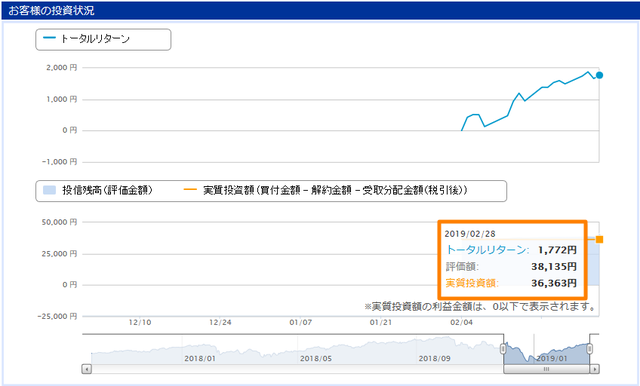Click the 02/04 x-axis date label
The height and width of the screenshot is (386, 640).
pos(461,322)
